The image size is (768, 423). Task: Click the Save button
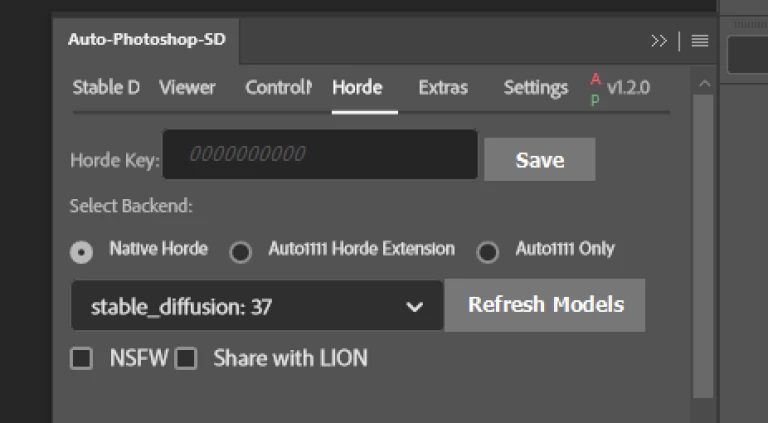click(540, 160)
